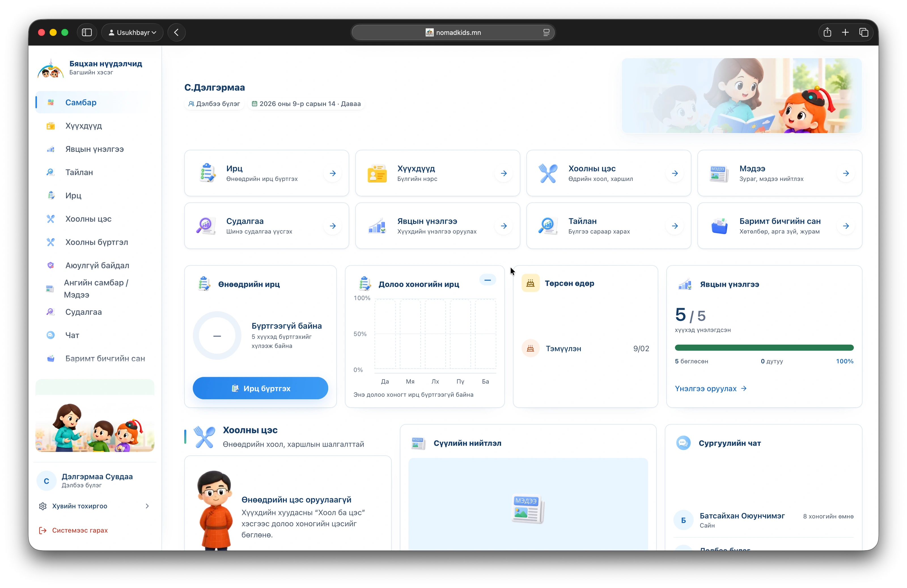Click the Судалгаа card arrow
This screenshot has height=588, width=907.
tap(333, 226)
